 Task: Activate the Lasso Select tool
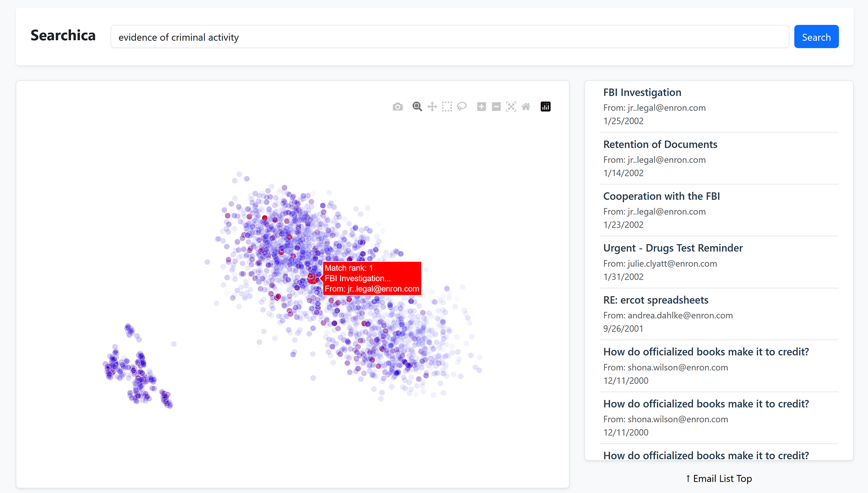(462, 107)
